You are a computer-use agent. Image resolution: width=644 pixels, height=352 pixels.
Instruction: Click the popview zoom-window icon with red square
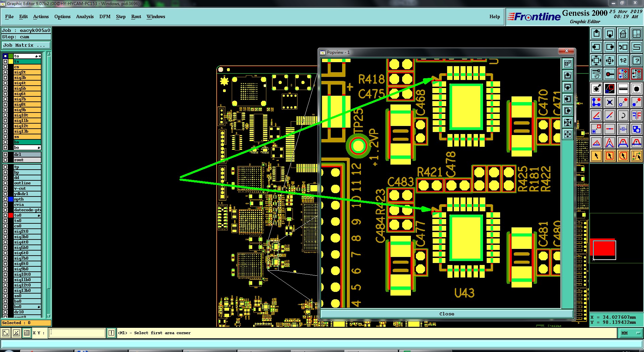point(610,89)
